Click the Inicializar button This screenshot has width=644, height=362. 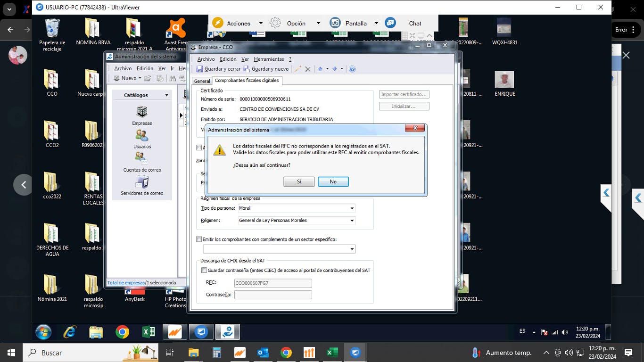[x=404, y=106]
